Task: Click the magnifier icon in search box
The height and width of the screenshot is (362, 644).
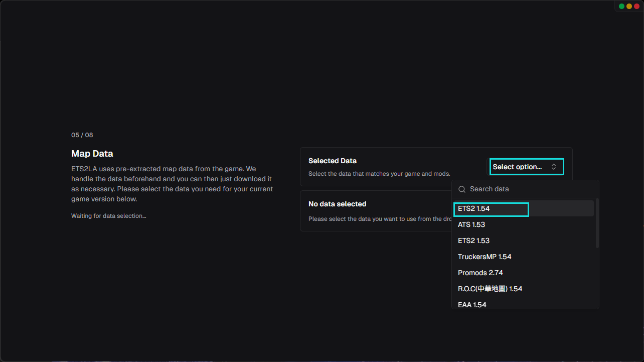Action: pos(462,189)
